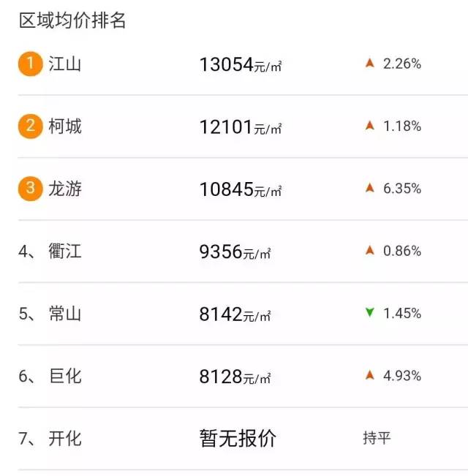Click the orange rank 1 badge
This screenshot has height=476, width=468.
click(x=30, y=64)
